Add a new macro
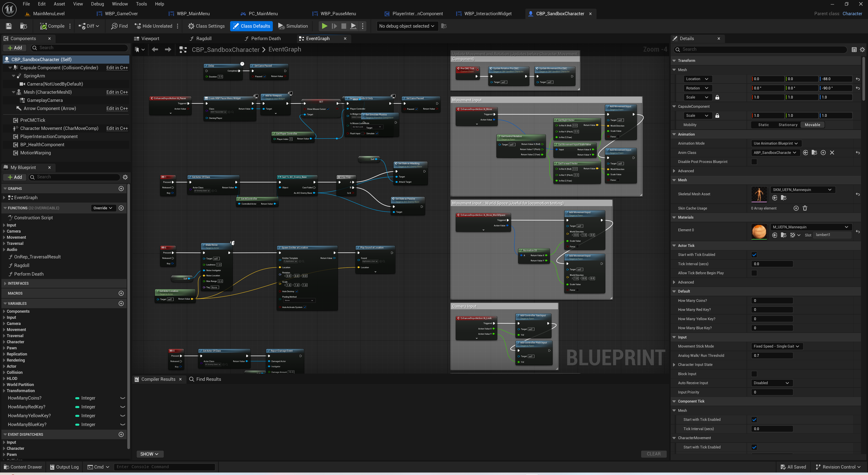Image resolution: width=868 pixels, height=475 pixels. click(121, 293)
